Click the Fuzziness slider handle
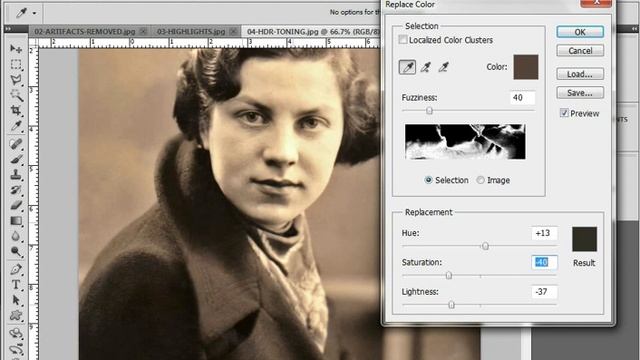The image size is (640, 360). pyautogui.click(x=429, y=110)
